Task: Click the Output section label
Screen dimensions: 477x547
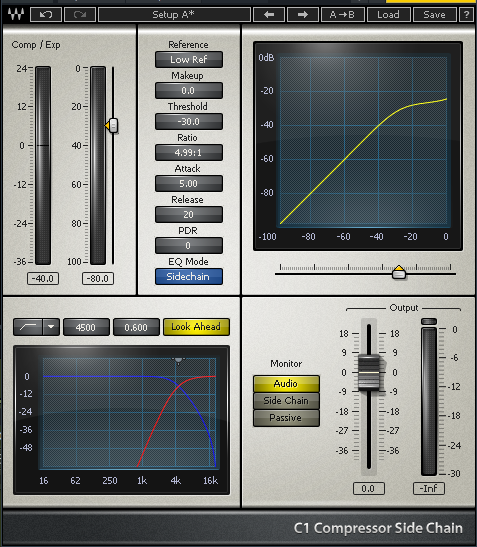Action: click(x=404, y=308)
